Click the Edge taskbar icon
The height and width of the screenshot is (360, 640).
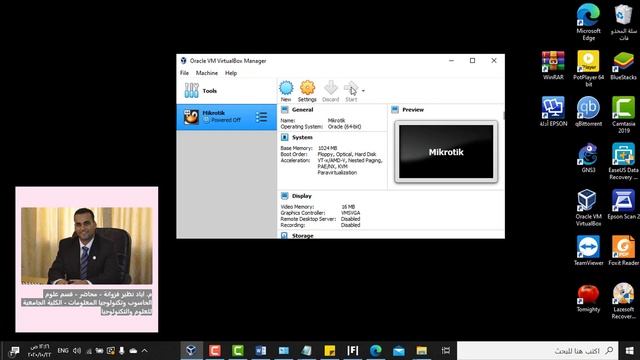tap(376, 350)
